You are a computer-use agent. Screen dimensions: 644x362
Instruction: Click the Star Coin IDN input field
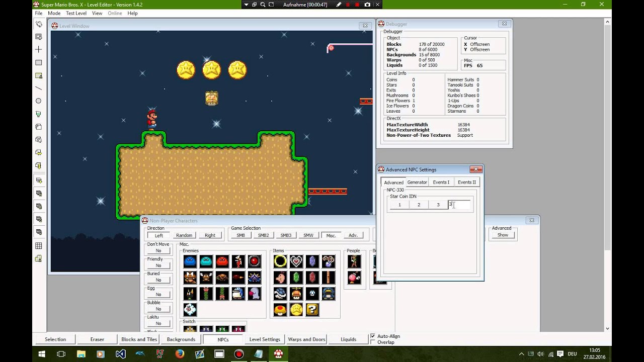point(459,205)
